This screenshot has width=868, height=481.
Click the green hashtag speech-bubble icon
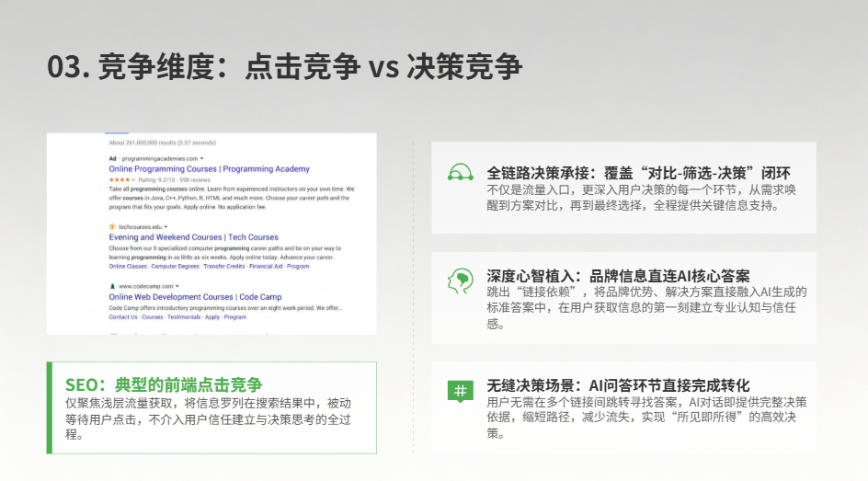[460, 392]
